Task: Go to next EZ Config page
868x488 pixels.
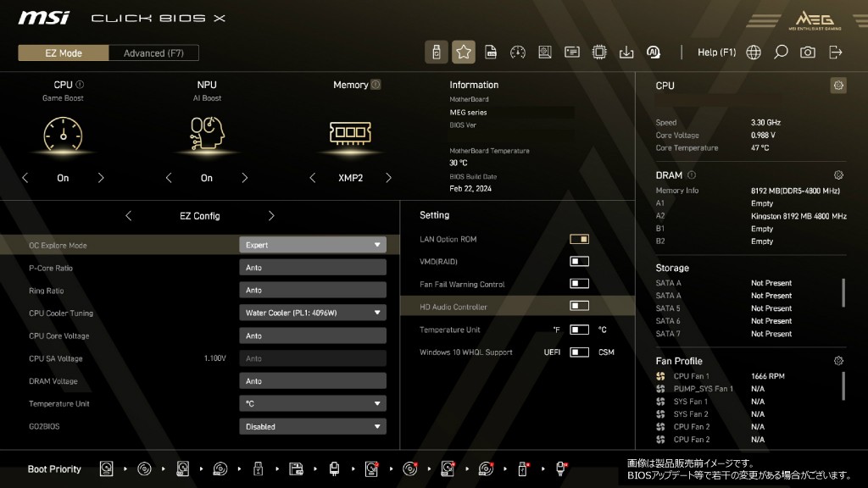Action: pos(271,216)
